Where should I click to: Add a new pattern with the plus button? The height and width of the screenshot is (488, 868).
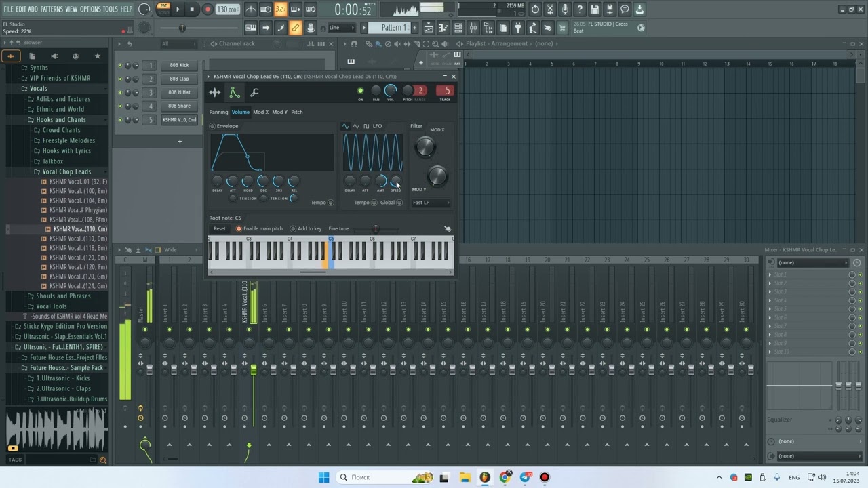pos(415,28)
